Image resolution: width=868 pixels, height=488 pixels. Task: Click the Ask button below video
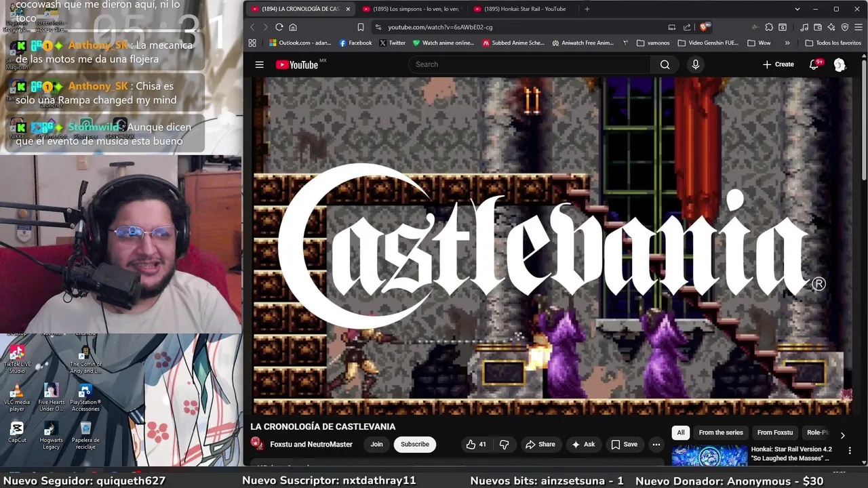[583, 445]
